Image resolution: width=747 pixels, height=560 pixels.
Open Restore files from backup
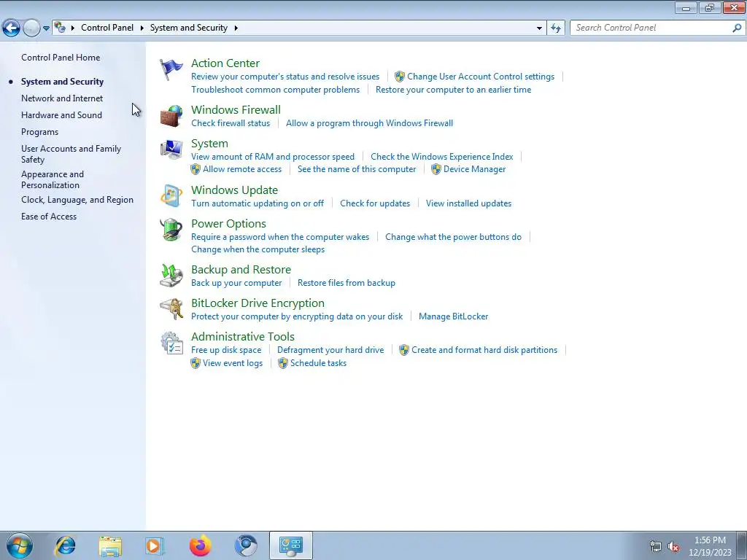347,283
